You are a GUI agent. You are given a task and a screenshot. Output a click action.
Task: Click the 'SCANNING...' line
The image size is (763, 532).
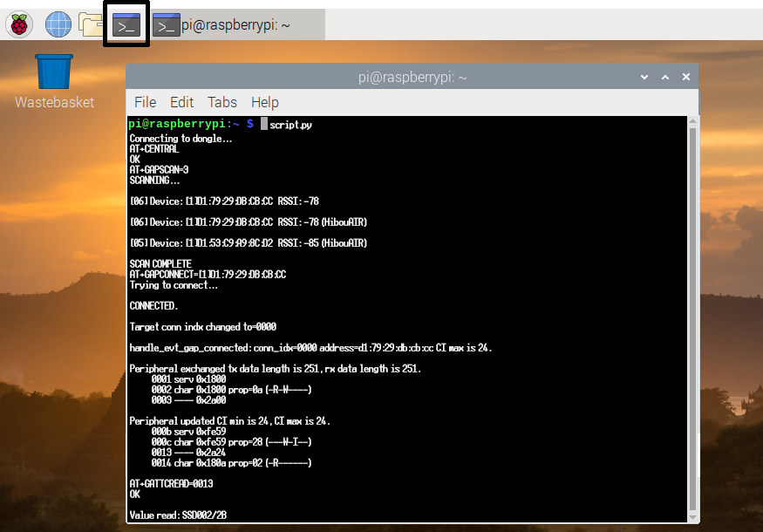coord(154,180)
